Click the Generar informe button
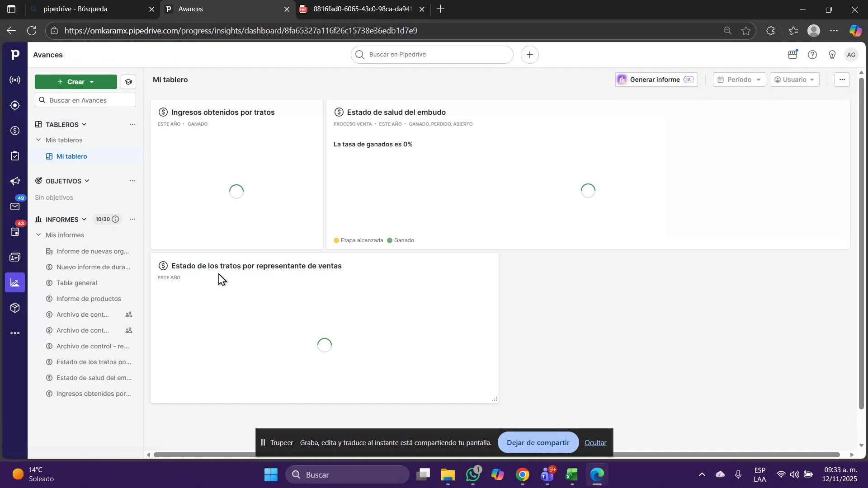This screenshot has width=868, height=488. tap(655, 80)
